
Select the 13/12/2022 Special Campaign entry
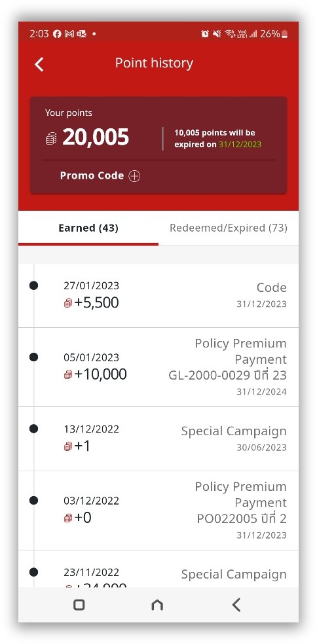(x=158, y=439)
